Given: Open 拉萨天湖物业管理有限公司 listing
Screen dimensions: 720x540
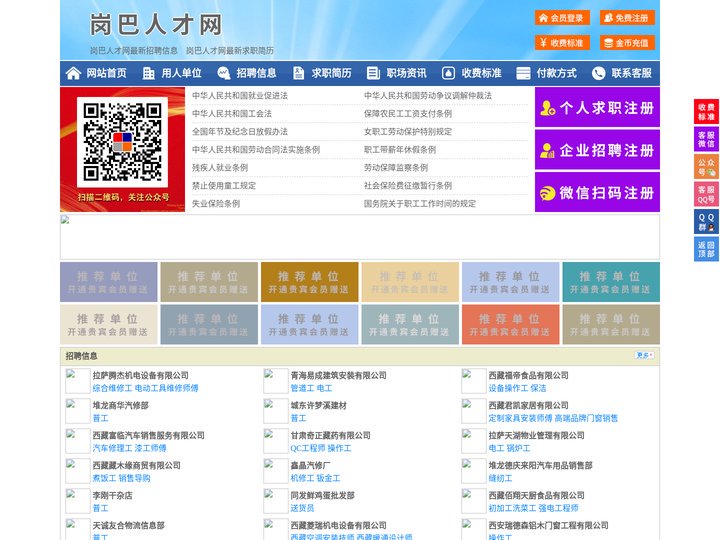Looking at the screenshot, I should (x=536, y=435).
